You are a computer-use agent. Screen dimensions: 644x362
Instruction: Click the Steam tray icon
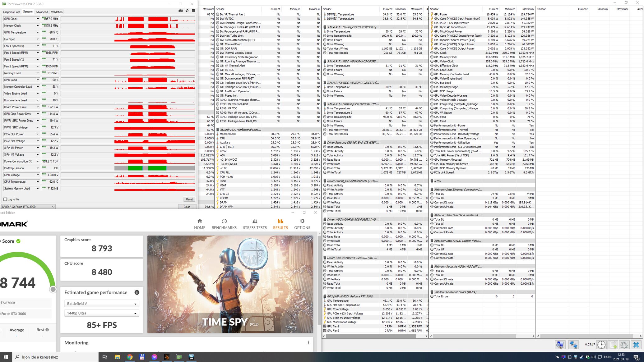pyautogui.click(x=581, y=357)
